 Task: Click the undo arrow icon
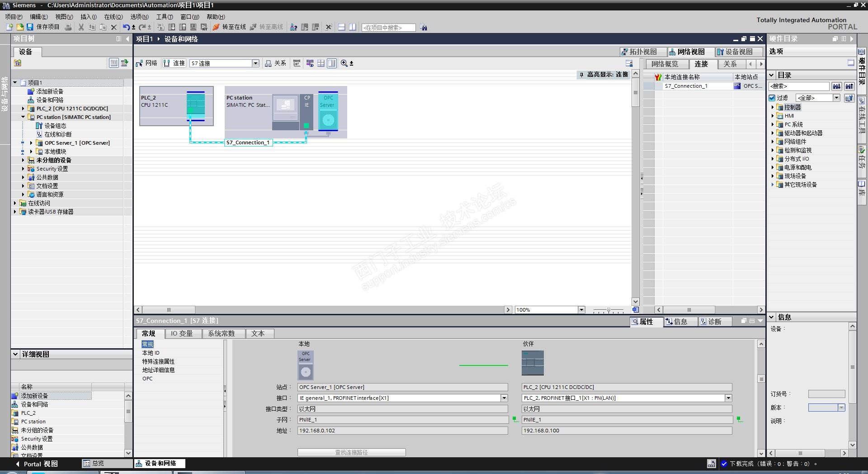pyautogui.click(x=126, y=27)
